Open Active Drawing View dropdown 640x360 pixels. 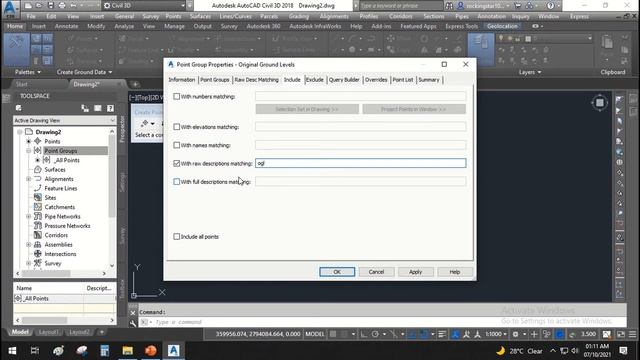click(64, 120)
